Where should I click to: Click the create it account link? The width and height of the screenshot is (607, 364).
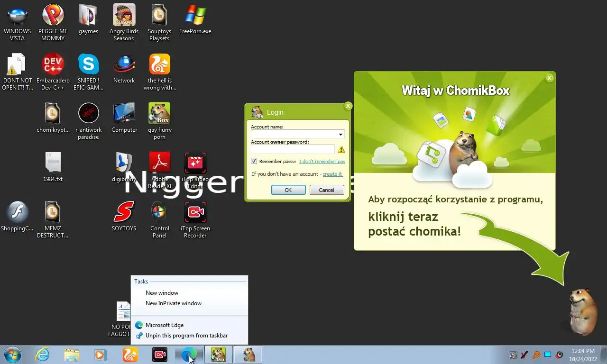pyautogui.click(x=332, y=174)
